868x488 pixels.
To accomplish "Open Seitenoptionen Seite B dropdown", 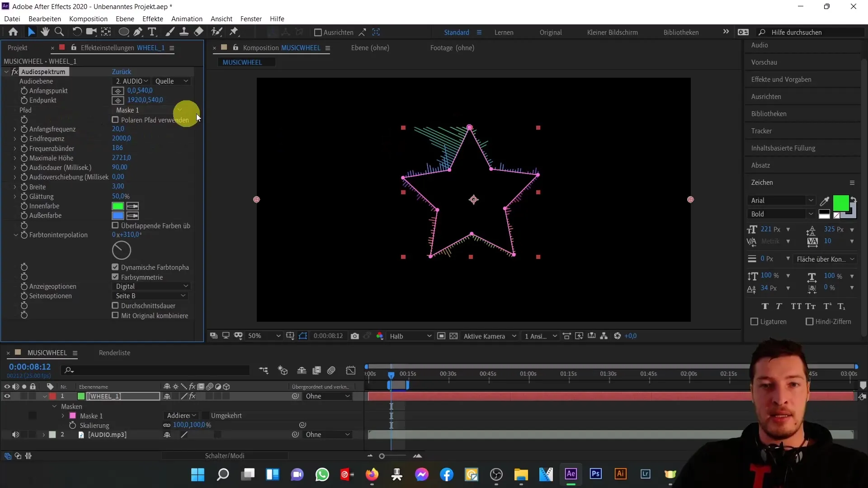I will [150, 296].
